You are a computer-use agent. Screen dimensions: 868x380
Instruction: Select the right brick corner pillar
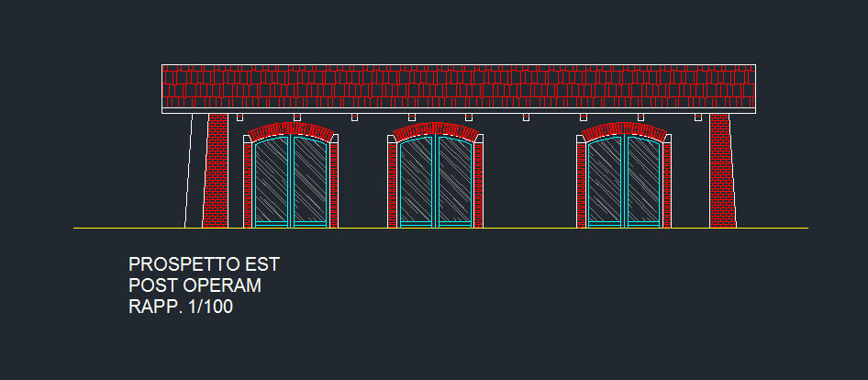pyautogui.click(x=721, y=174)
